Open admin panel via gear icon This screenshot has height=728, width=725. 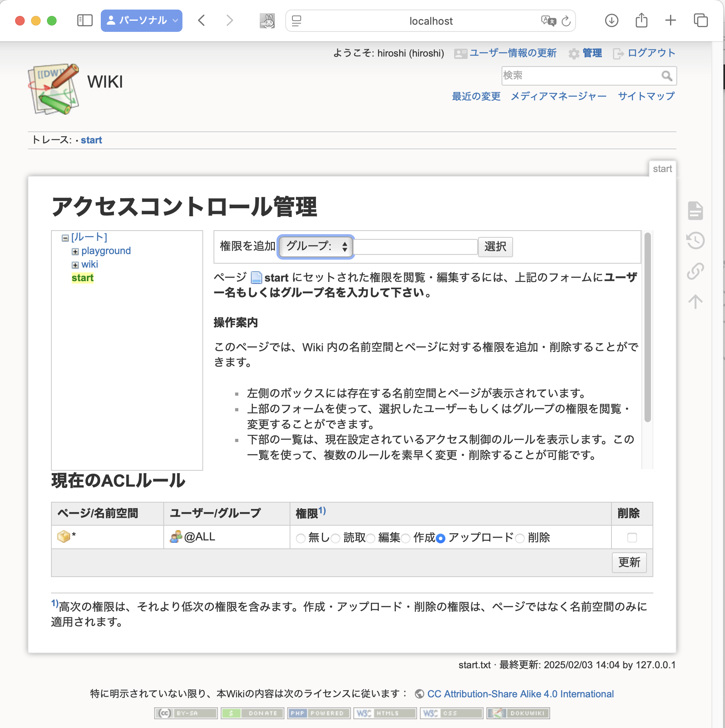[574, 53]
